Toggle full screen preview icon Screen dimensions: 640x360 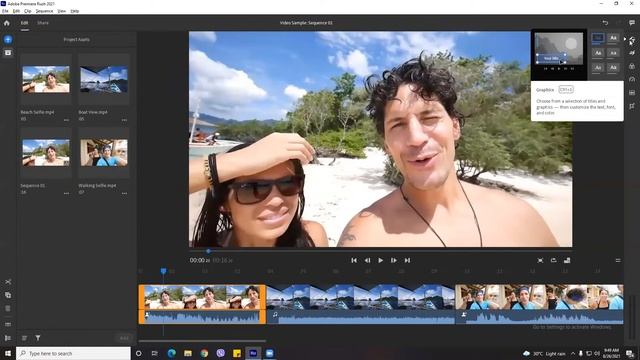click(x=540, y=260)
